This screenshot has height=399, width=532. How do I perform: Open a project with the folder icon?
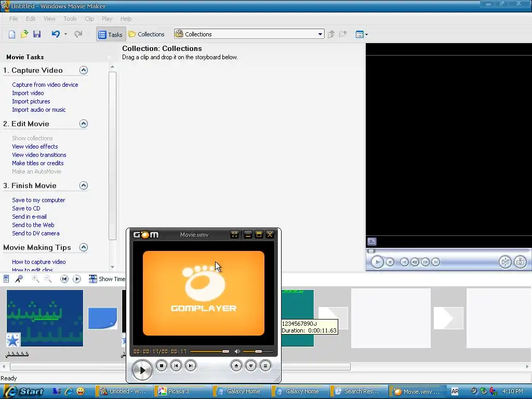click(24, 34)
